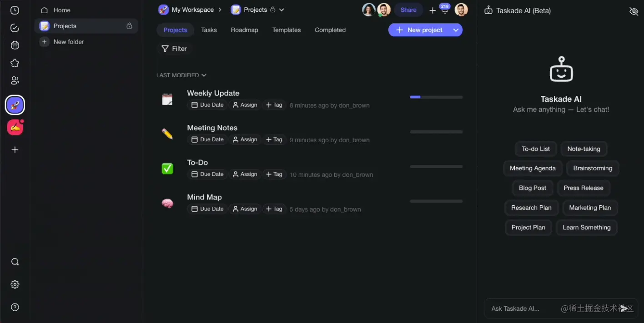Screen dimensions: 644x323
Task: Switch to the Tasks tab
Action: coord(209,30)
